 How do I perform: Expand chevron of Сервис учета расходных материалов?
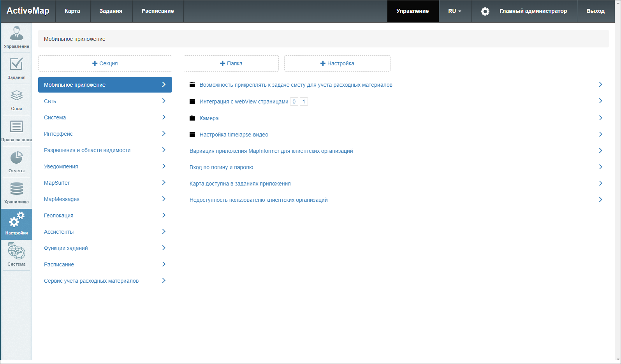coord(164,280)
